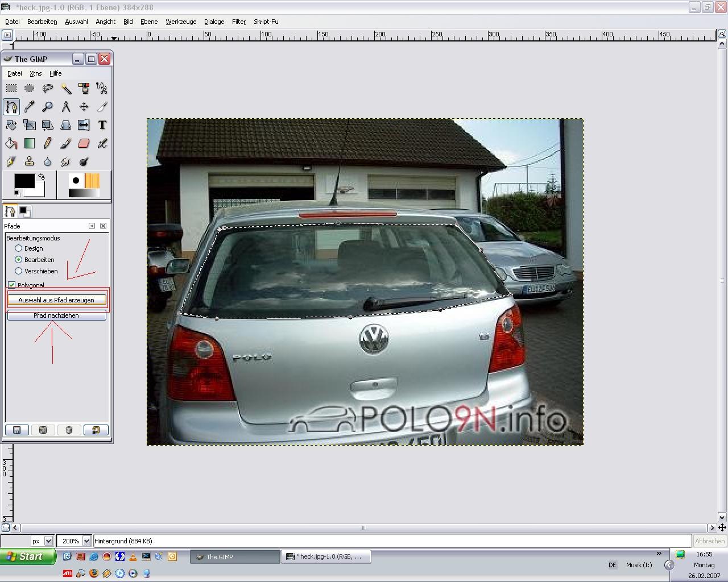Image resolution: width=728 pixels, height=582 pixels.
Task: Click the active gradient preview
Action: coord(84,193)
